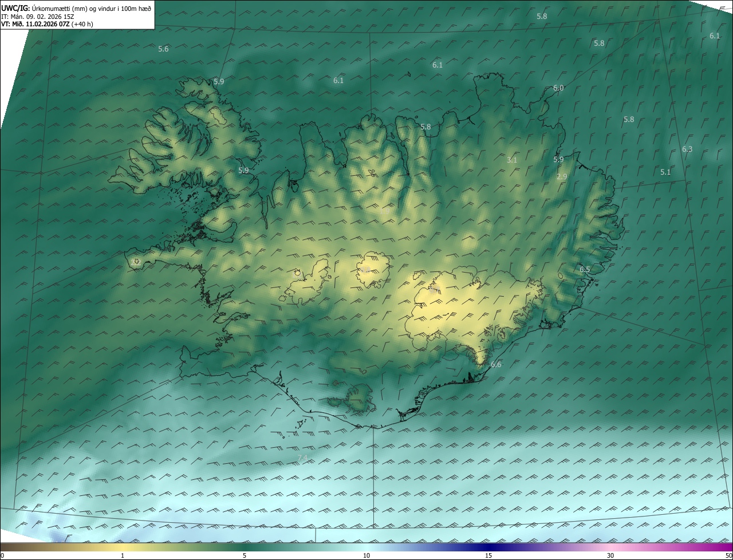The width and height of the screenshot is (733, 560).
Task: Click the '5' label on the colour scale
Action: 245,555
